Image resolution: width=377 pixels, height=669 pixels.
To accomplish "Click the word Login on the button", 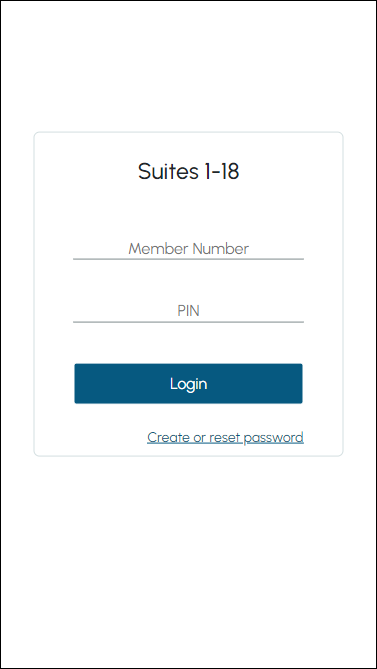I will coord(188,384).
